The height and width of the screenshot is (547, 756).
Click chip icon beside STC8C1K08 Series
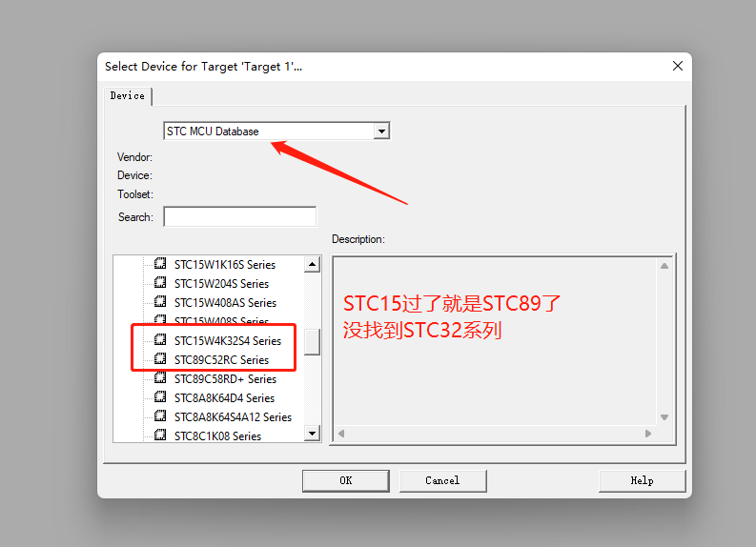point(160,436)
